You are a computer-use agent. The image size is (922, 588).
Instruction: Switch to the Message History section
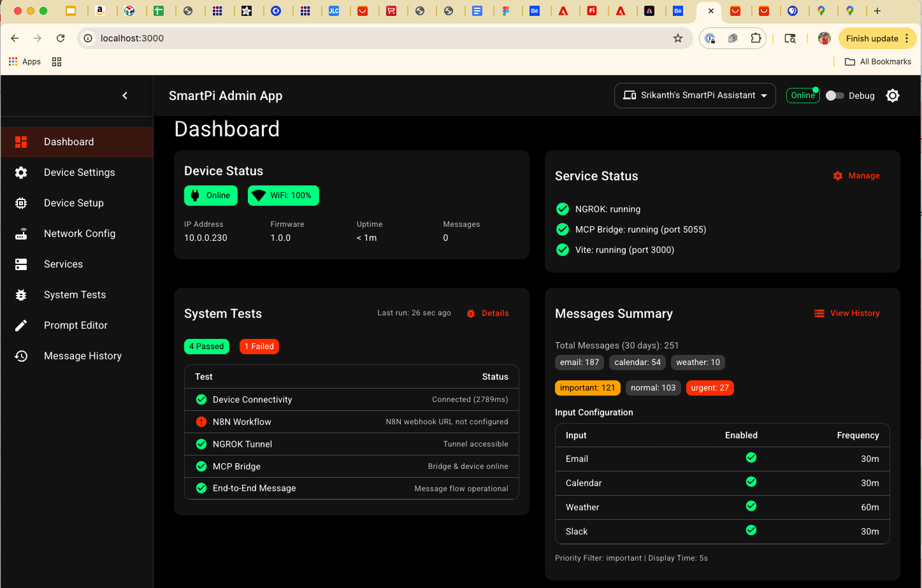pyautogui.click(x=82, y=355)
